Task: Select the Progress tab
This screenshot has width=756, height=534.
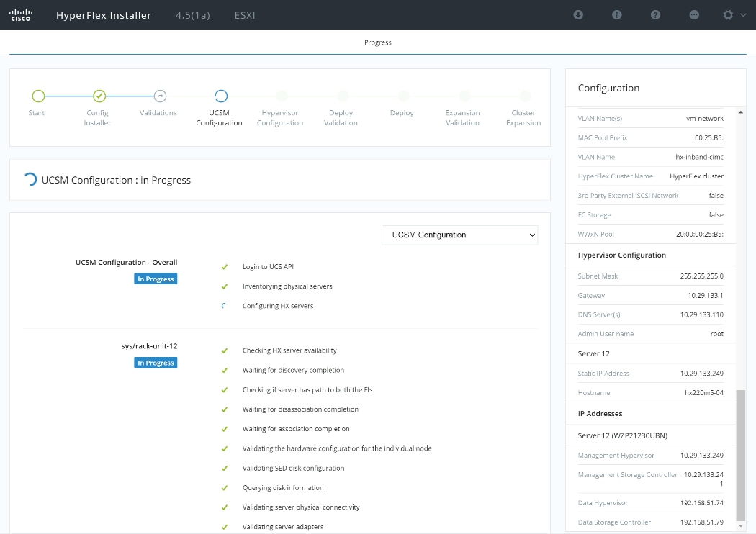Action: pos(377,42)
